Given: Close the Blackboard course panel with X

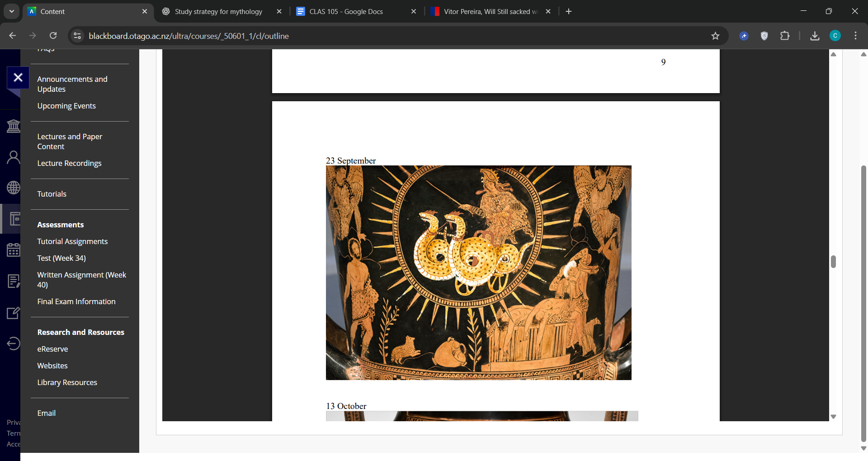Looking at the screenshot, I should [18, 78].
